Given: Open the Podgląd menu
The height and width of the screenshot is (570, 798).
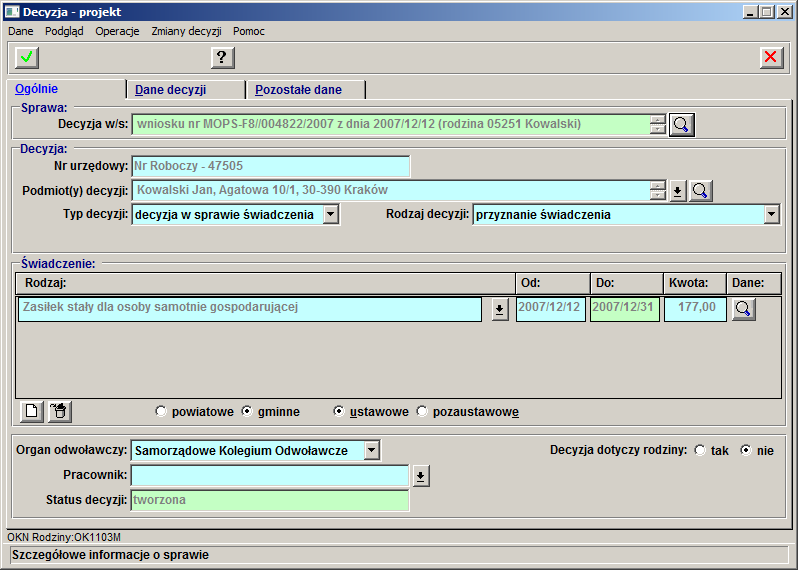Looking at the screenshot, I should 64,31.
